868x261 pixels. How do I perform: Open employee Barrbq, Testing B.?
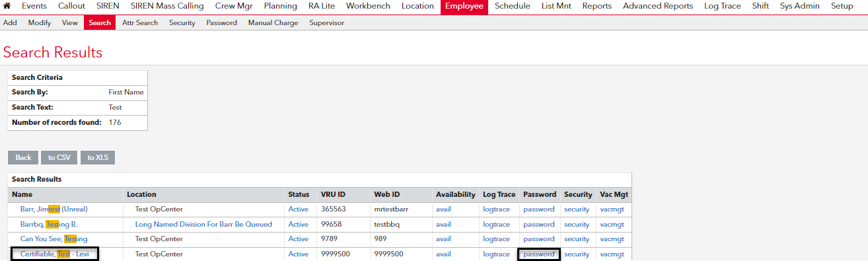tap(49, 224)
